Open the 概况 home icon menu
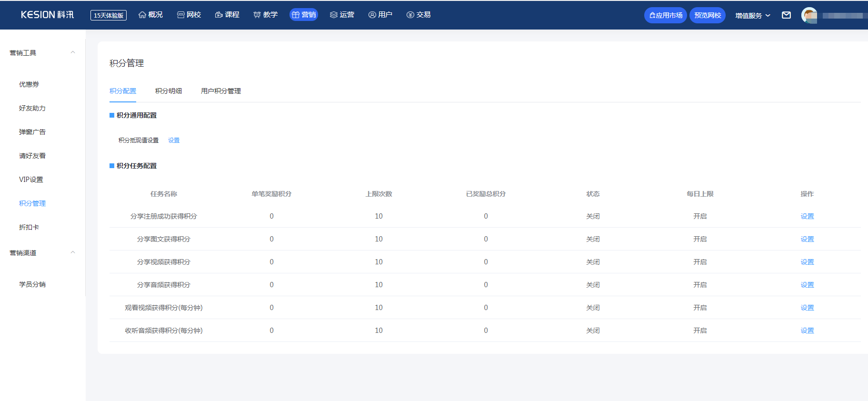Viewport: 868px width, 401px height. point(150,15)
